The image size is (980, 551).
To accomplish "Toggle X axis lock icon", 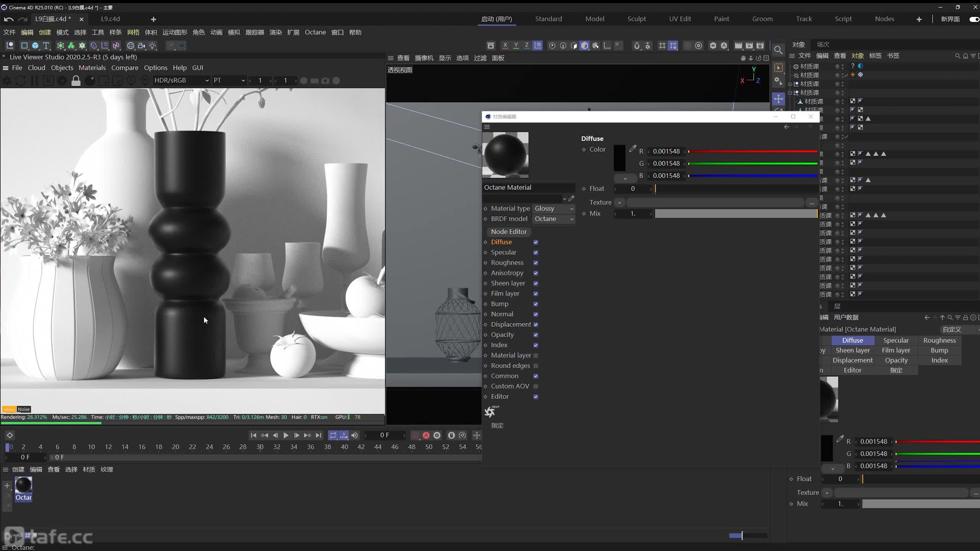I will coord(505,46).
